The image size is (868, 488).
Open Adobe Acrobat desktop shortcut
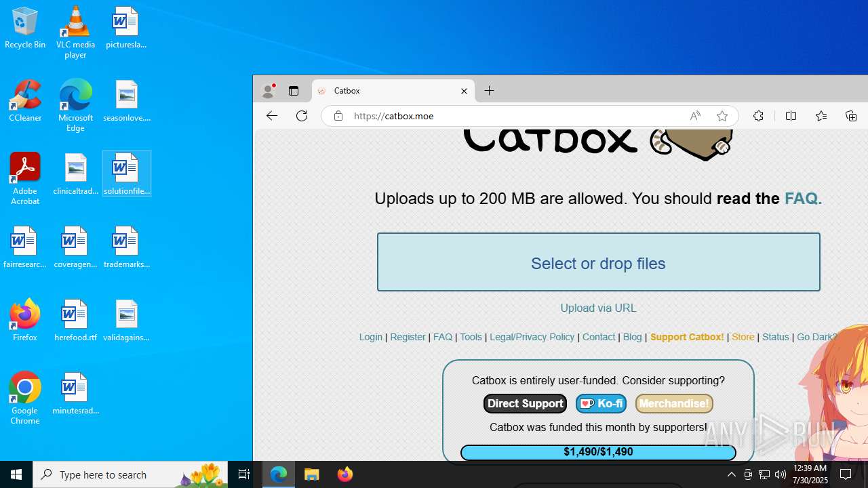tap(25, 179)
